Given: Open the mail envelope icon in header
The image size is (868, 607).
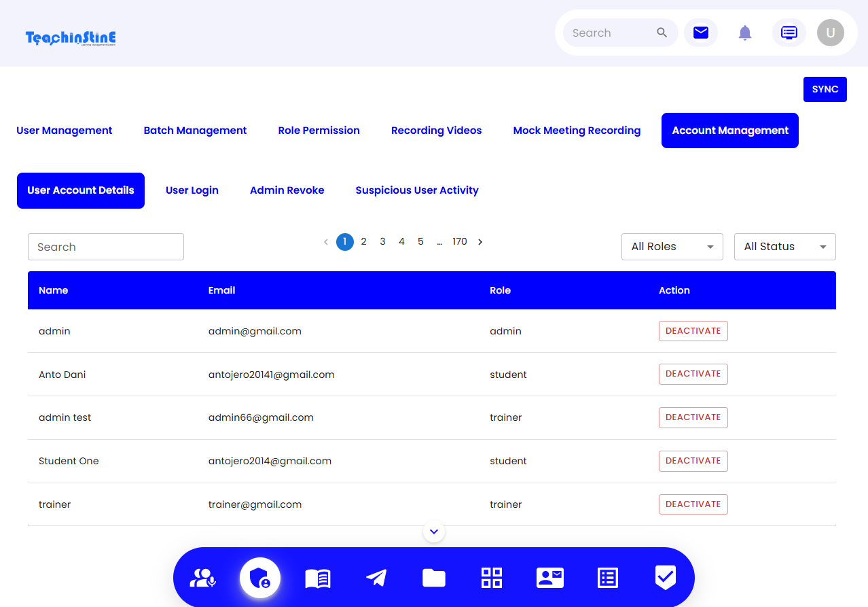Looking at the screenshot, I should pos(700,33).
